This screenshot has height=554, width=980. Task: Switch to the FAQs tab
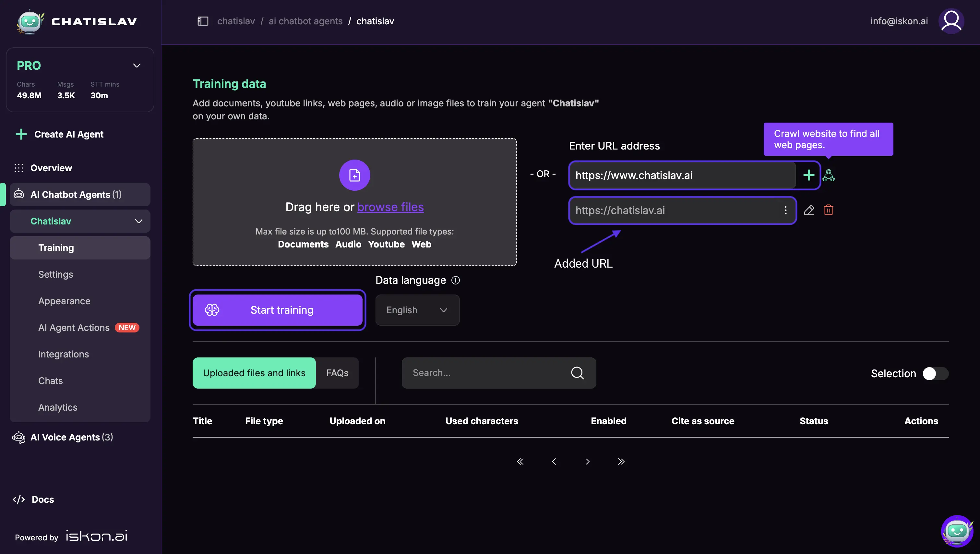pos(337,373)
